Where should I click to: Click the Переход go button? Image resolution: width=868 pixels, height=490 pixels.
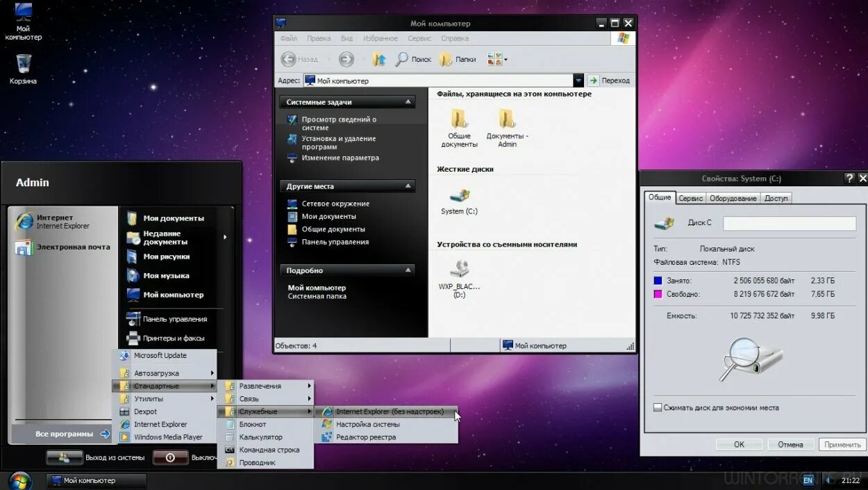point(609,81)
